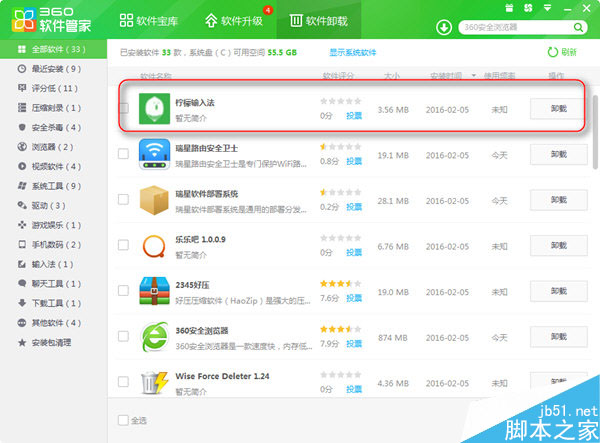
Task: Click 投票 link for 柠檬输入法
Action: 354,116
